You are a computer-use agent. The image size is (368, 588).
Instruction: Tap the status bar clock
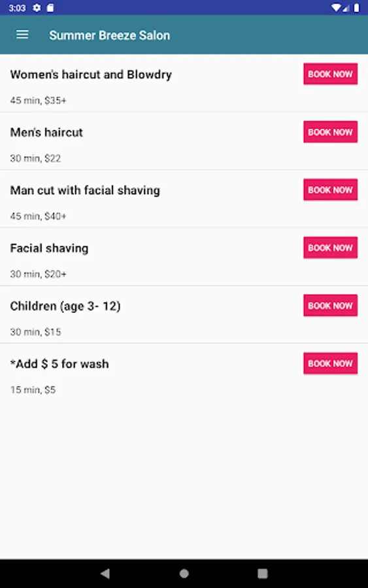[x=17, y=8]
